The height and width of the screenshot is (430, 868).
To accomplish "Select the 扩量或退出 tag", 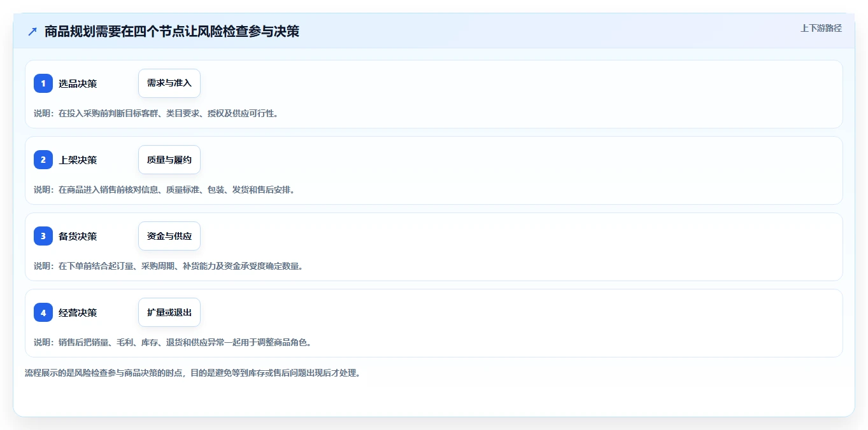I will (x=169, y=312).
